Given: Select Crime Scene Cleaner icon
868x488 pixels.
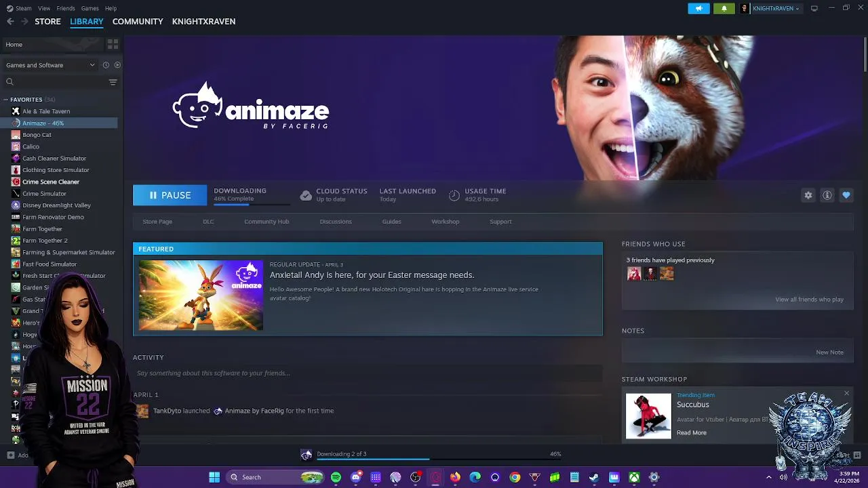Looking at the screenshot, I should pos(16,182).
